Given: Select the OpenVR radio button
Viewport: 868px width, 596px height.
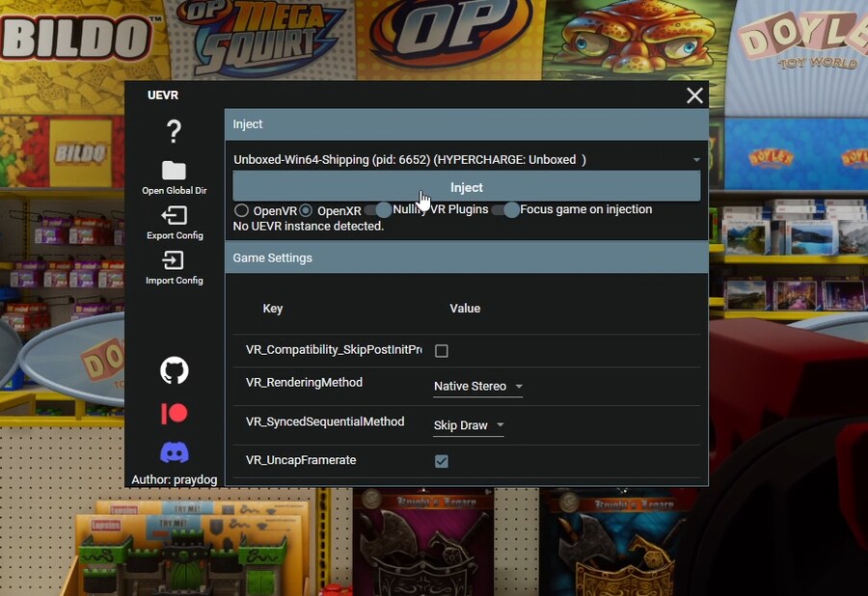Looking at the screenshot, I should tap(242, 210).
